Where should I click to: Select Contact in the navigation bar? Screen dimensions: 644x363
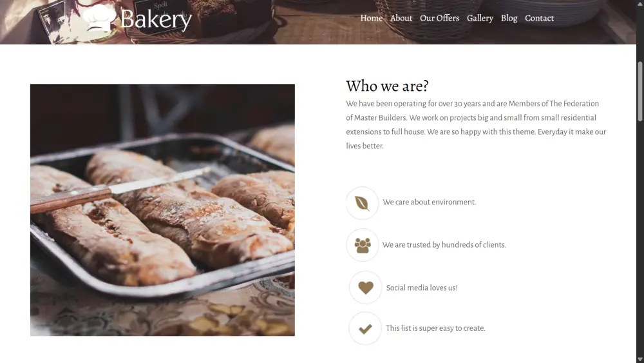pyautogui.click(x=539, y=18)
